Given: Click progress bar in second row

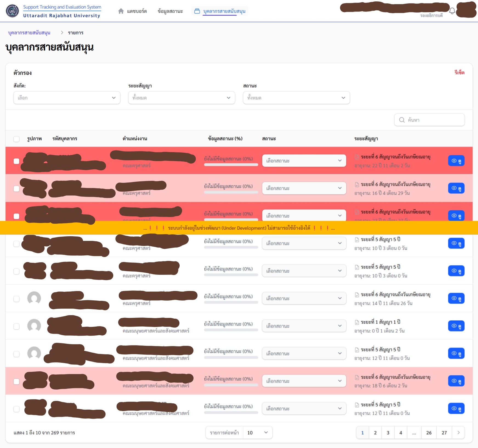Looking at the screenshot, I should tap(231, 192).
